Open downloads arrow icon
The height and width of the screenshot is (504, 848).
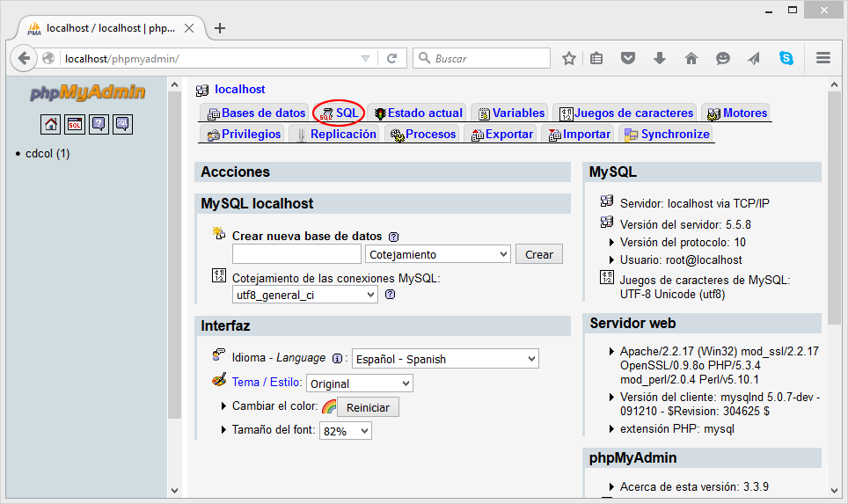(659, 58)
